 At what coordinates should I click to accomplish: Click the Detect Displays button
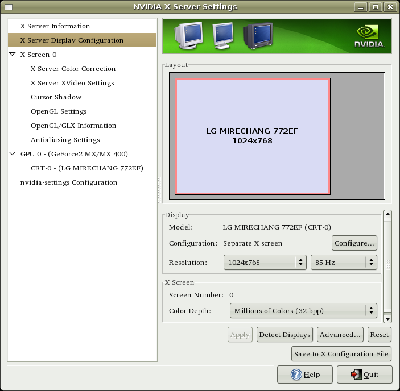pyautogui.click(x=285, y=335)
